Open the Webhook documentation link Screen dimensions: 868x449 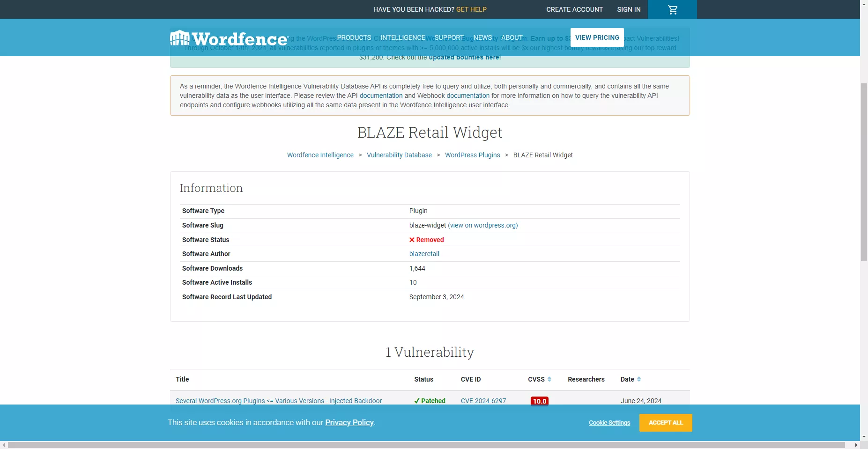coord(468,96)
